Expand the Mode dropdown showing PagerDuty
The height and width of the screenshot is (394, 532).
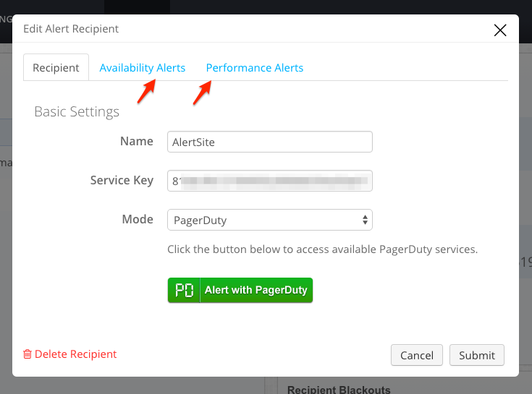click(x=269, y=220)
